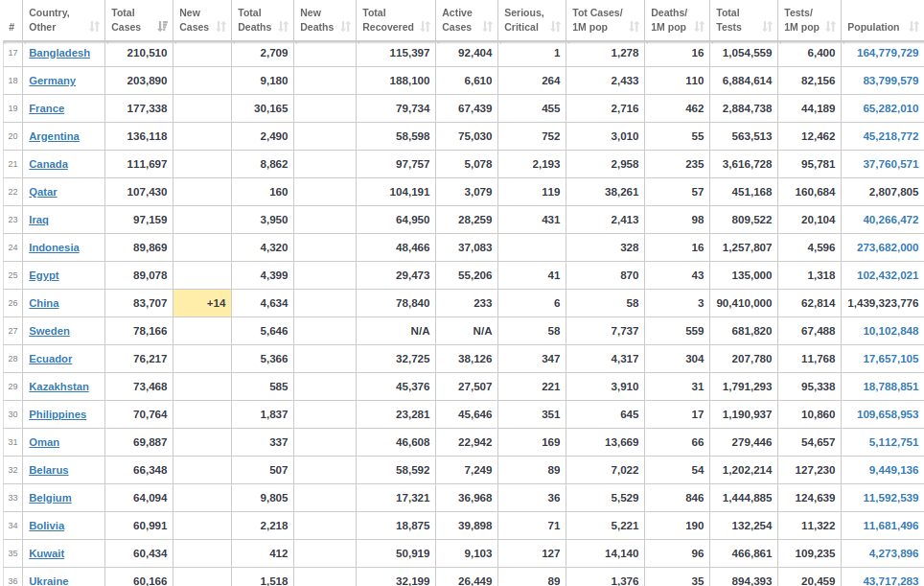Click Belarus population 9,449,136 link
924x586 pixels.
point(894,470)
